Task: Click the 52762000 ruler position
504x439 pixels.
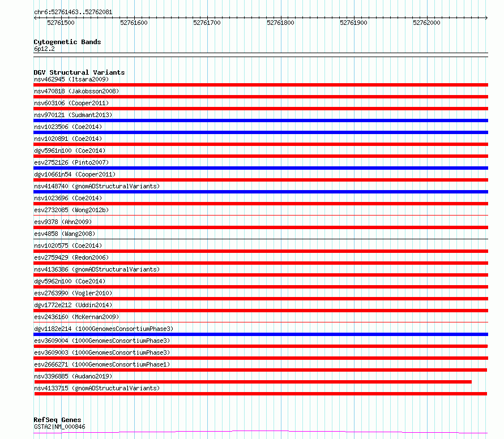Action: tap(426, 23)
